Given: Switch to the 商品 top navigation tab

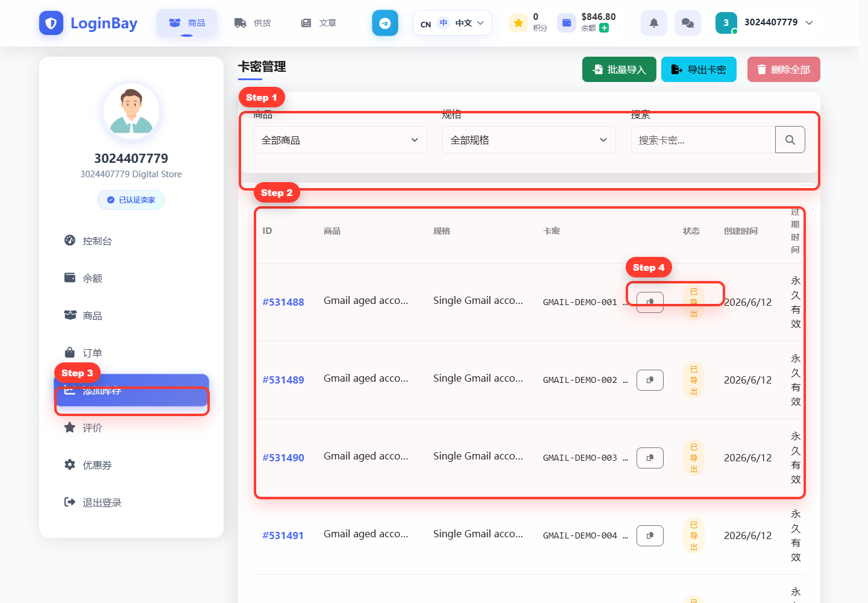Looking at the screenshot, I should click(187, 23).
